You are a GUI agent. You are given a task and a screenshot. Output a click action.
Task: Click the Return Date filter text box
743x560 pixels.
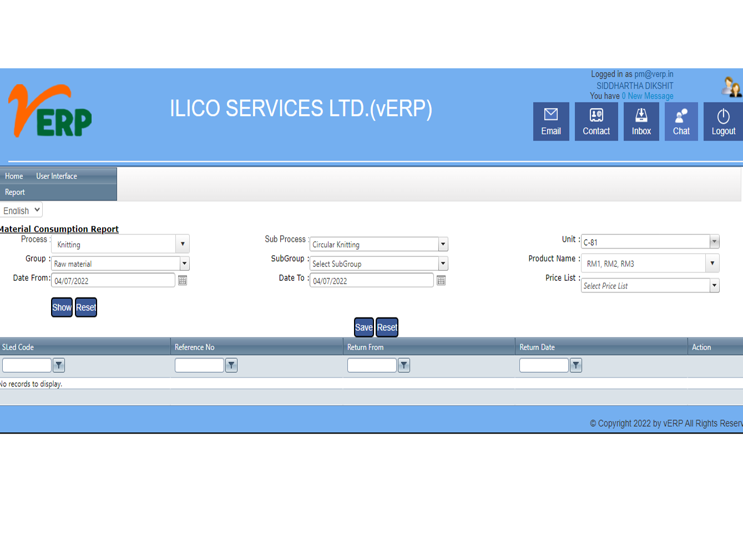click(x=544, y=365)
